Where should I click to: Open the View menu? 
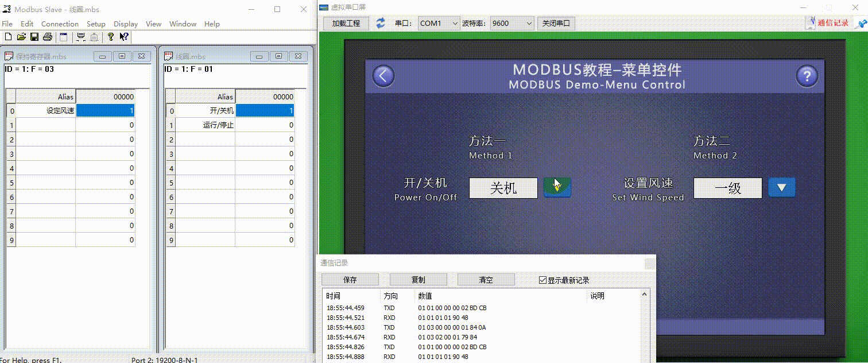(x=153, y=24)
